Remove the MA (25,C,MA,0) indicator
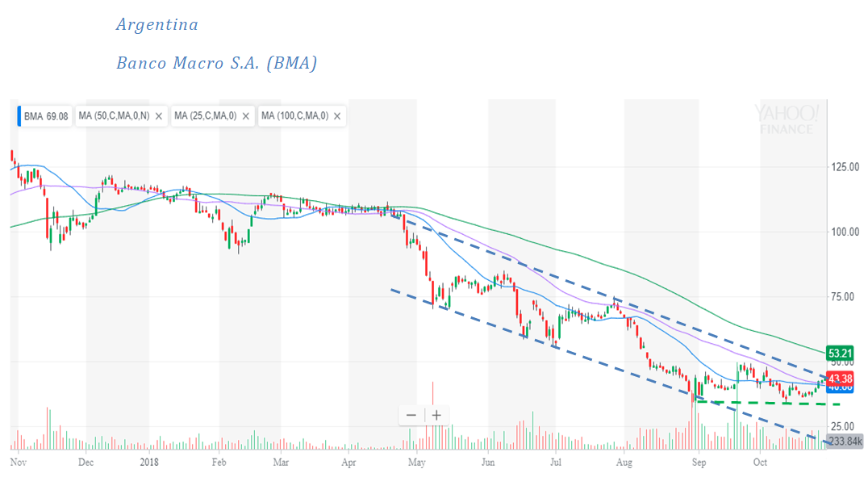The image size is (868, 494). point(246,116)
